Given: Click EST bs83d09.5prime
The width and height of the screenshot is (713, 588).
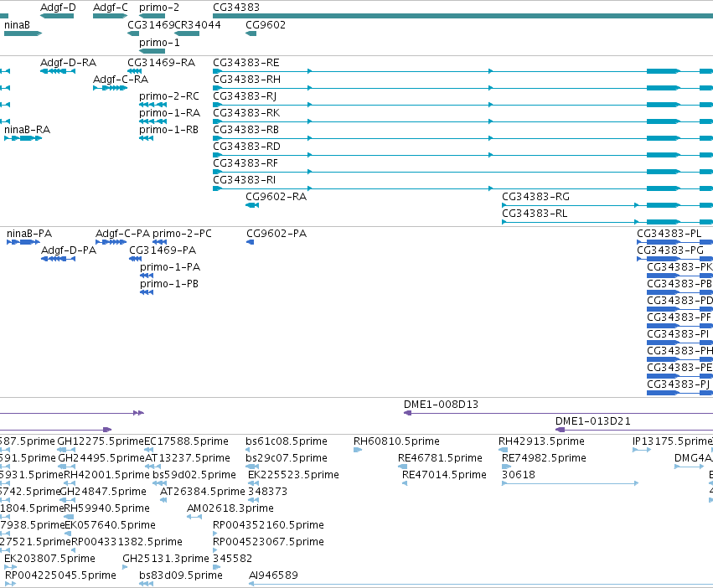Looking at the screenshot, I should [181, 575].
